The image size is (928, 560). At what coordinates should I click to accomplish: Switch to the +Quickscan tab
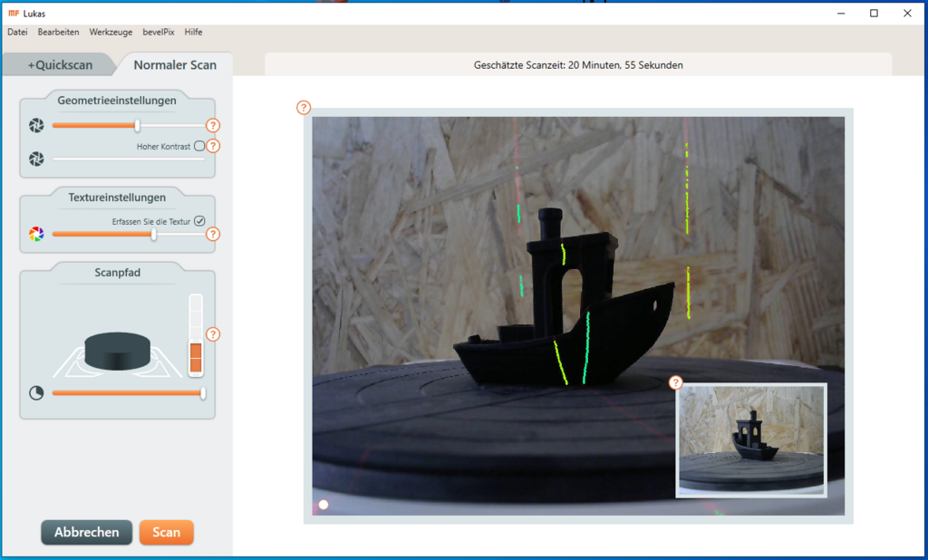(x=60, y=65)
